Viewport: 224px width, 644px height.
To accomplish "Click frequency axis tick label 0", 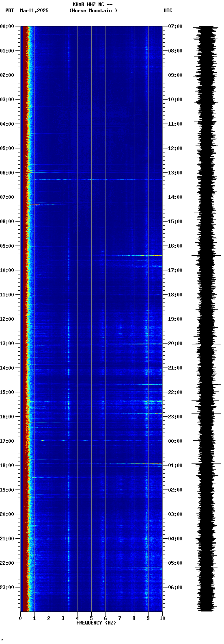I will click(20, 618).
